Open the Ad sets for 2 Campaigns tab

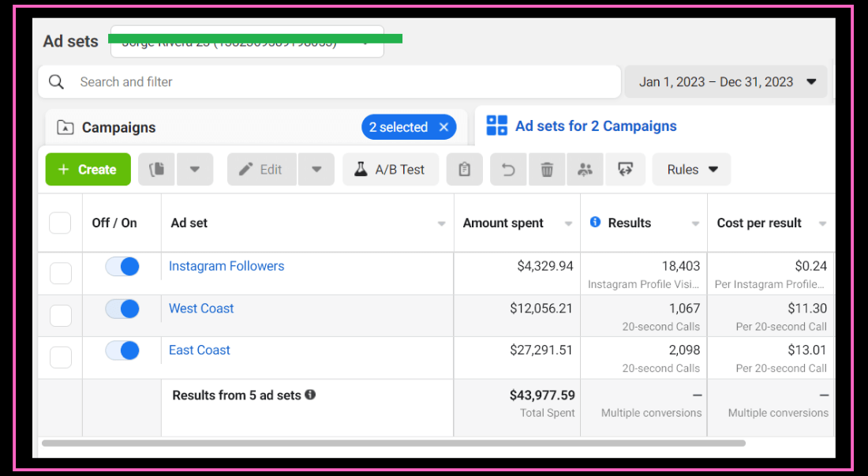tap(595, 126)
